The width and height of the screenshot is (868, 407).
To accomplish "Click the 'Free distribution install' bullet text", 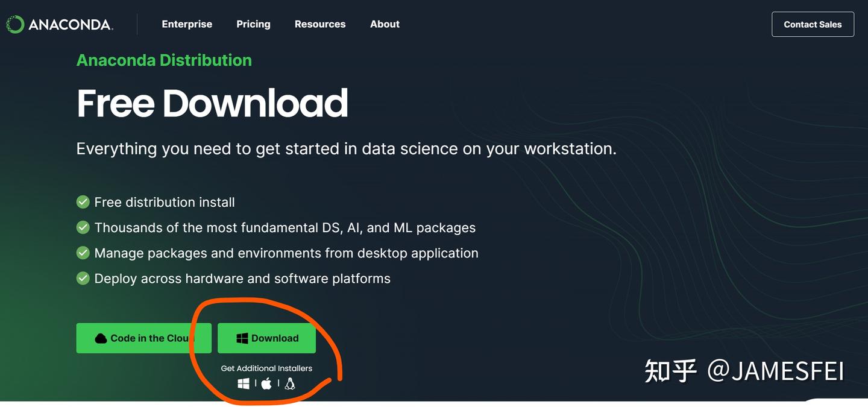I will (165, 203).
